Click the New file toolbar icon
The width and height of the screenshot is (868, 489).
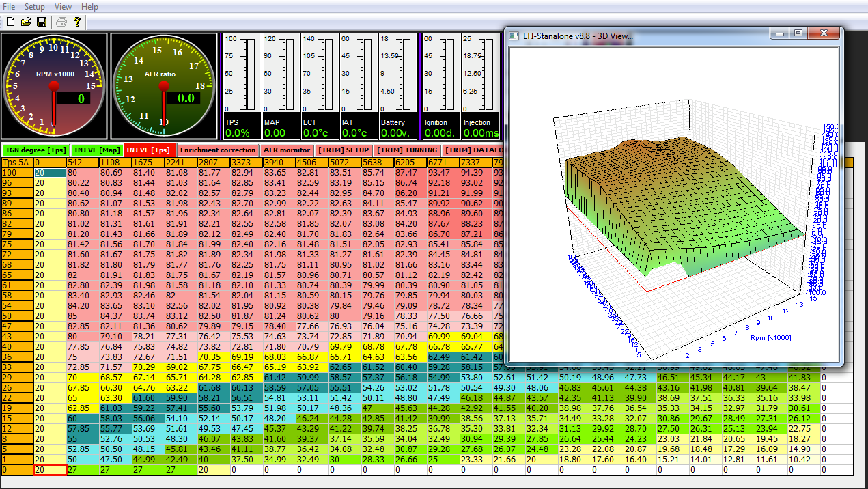click(10, 23)
